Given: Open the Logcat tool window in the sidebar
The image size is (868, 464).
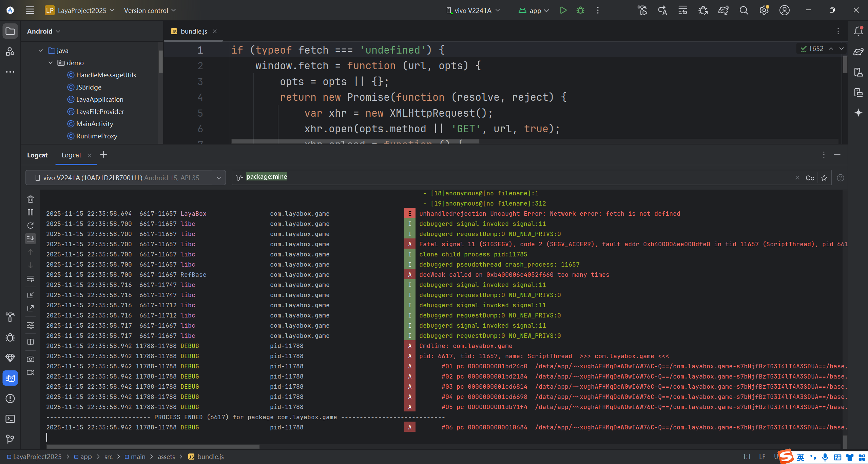Looking at the screenshot, I should point(10,378).
